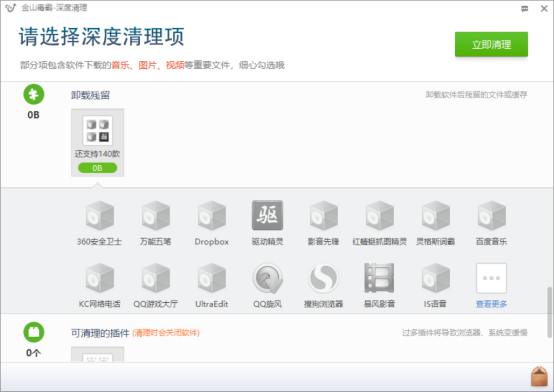554x392 pixels.
Task: Open the 查看更多 link
Action: [491, 304]
